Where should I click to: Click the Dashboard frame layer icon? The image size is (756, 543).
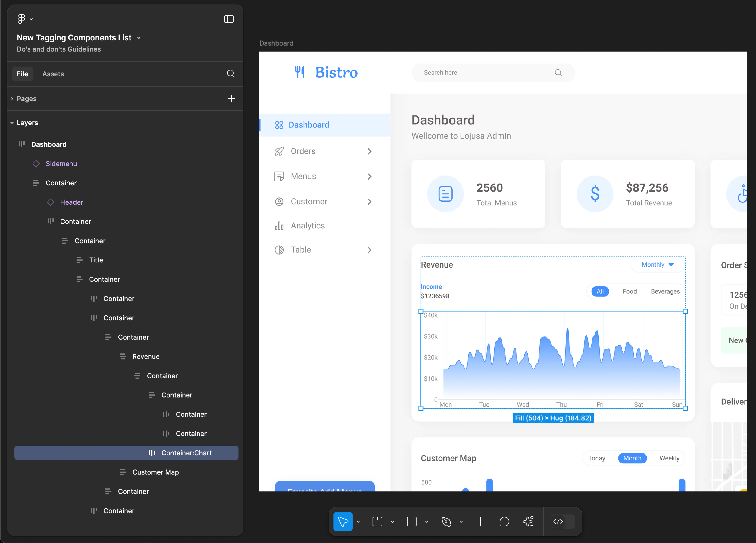22,144
